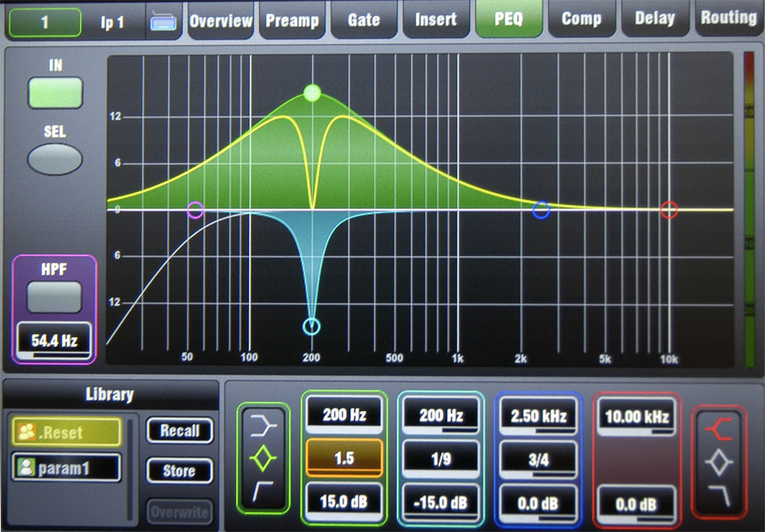Switch to the Comp tab
Image resolution: width=765 pixels, height=532 pixels.
pos(581,20)
